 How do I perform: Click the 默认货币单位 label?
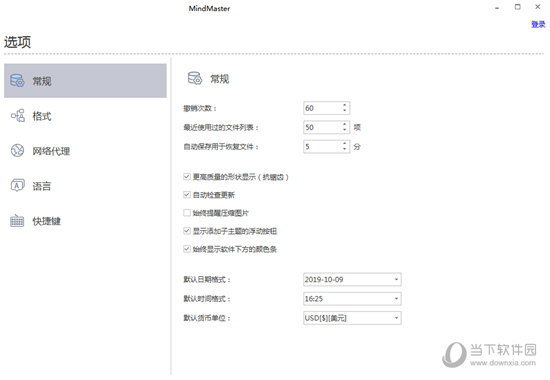[x=207, y=318]
